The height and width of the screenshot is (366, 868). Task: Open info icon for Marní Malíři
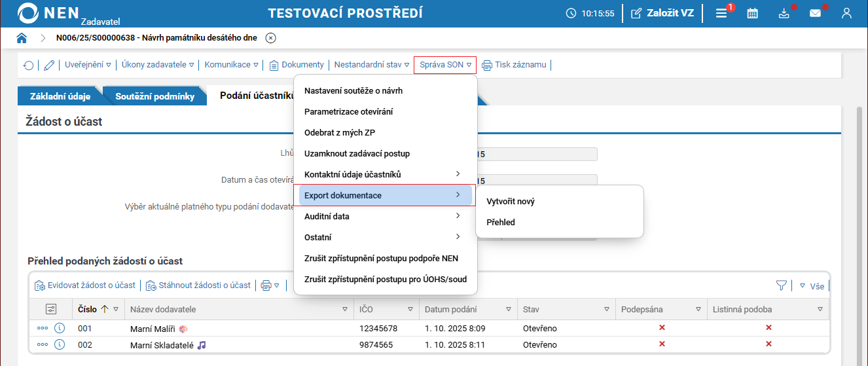60,328
